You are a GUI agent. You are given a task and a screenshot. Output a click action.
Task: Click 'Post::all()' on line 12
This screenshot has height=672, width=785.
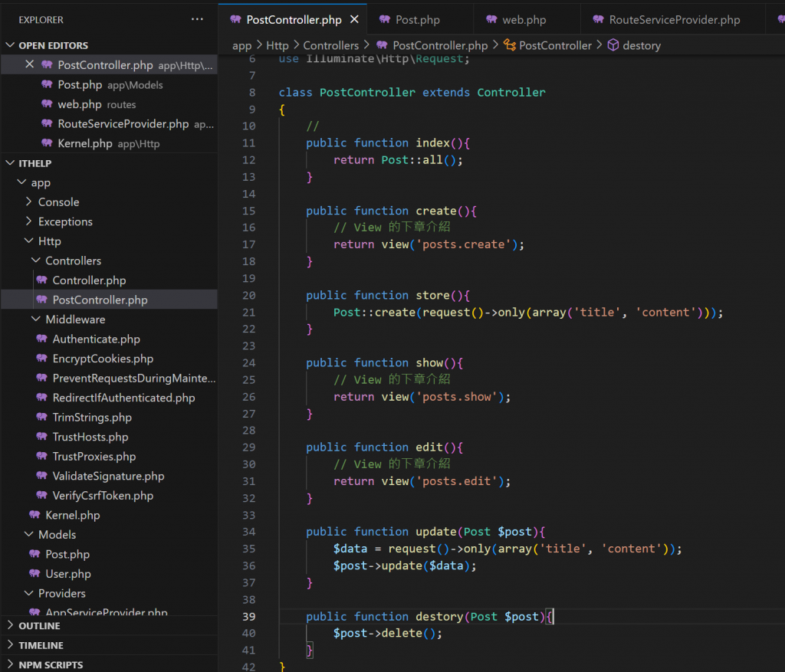[419, 159]
